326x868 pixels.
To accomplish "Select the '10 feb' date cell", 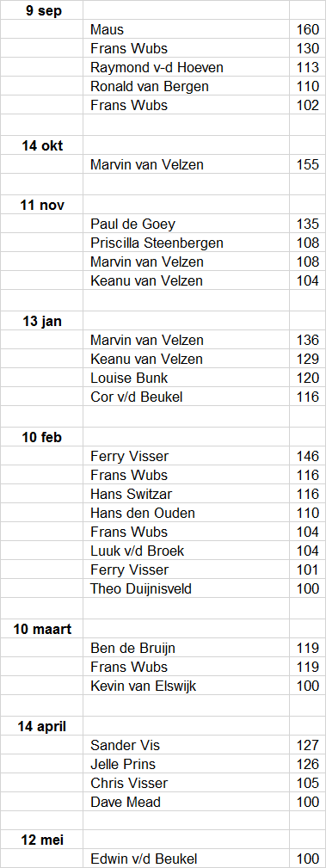I will (x=41, y=437).
